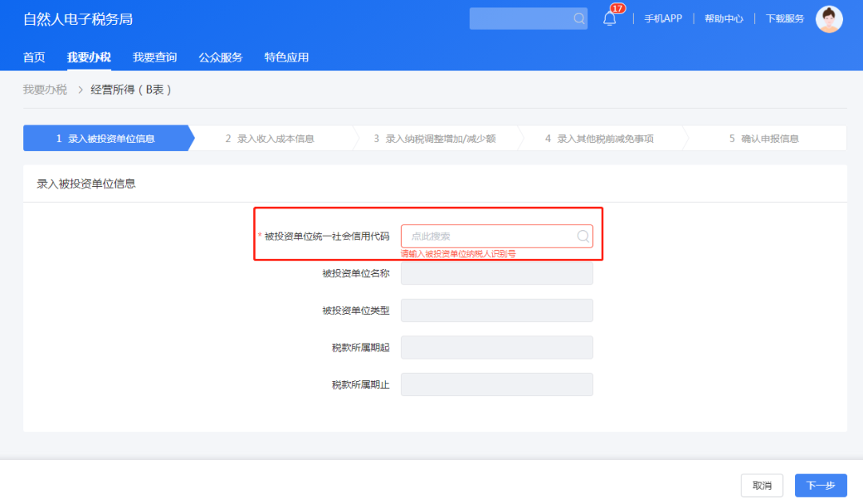863x504 pixels.
Task: Click the 我要办税 navigation tab
Action: click(x=89, y=58)
